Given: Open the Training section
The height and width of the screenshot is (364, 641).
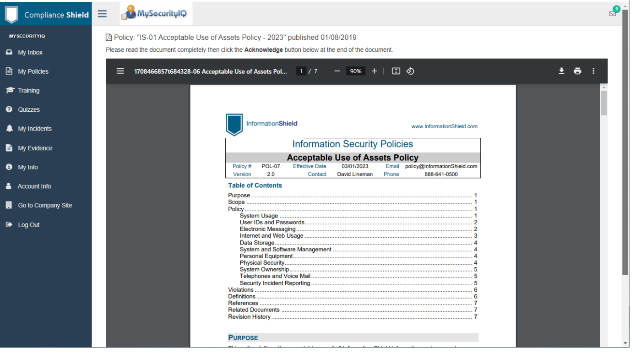Looking at the screenshot, I should point(28,91).
